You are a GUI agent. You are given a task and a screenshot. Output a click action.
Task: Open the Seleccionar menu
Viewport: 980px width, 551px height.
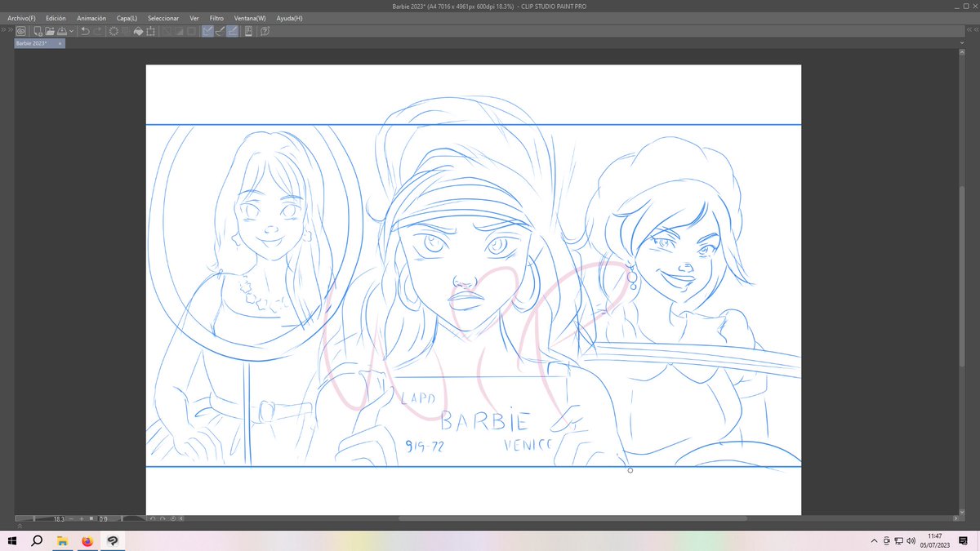click(163, 18)
